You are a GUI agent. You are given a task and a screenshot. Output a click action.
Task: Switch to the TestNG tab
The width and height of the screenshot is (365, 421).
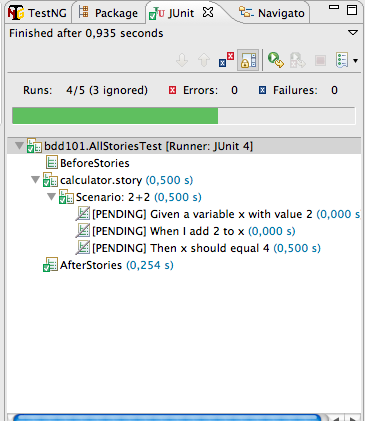click(x=38, y=13)
